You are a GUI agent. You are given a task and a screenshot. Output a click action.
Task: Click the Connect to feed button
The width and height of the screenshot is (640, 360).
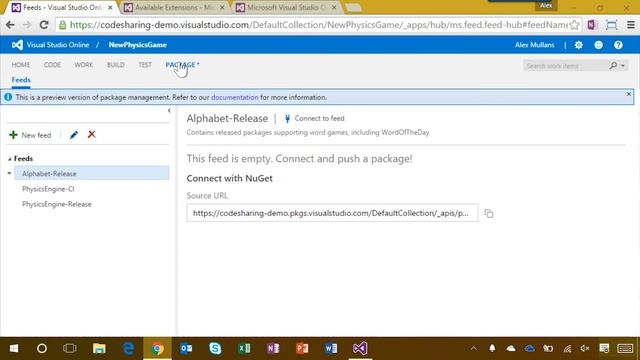pyautogui.click(x=314, y=118)
